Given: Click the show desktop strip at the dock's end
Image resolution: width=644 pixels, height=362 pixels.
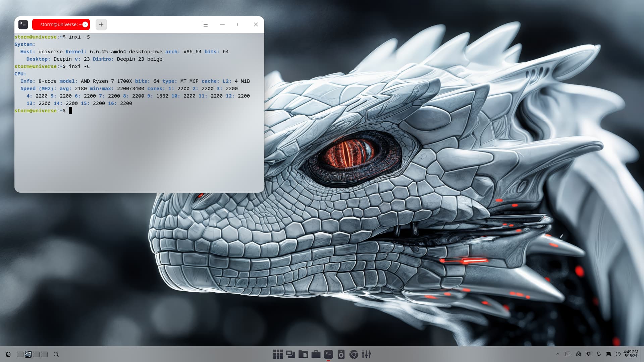Looking at the screenshot, I should click(x=642, y=354).
